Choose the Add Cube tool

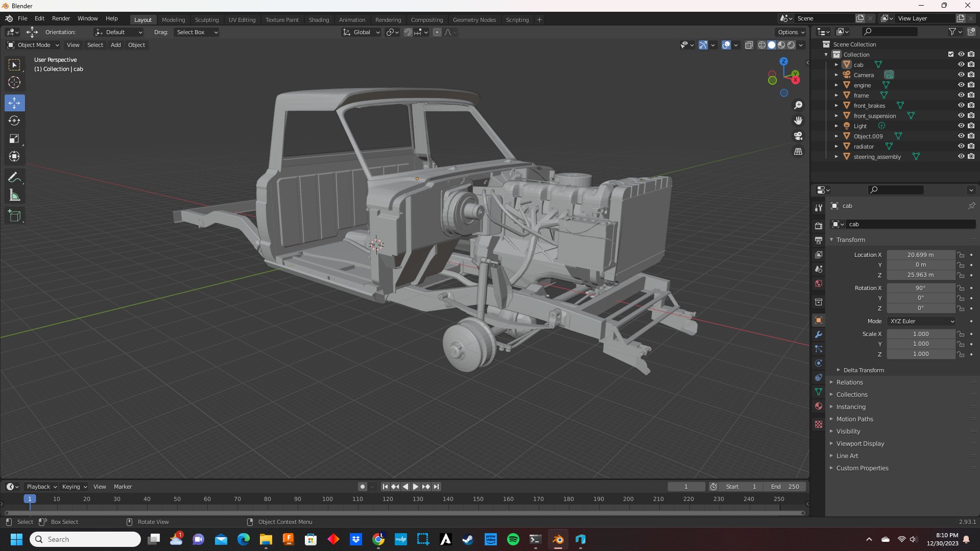pyautogui.click(x=14, y=216)
